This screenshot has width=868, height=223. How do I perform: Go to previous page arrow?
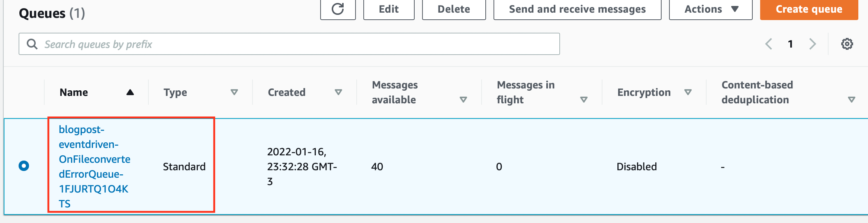769,44
